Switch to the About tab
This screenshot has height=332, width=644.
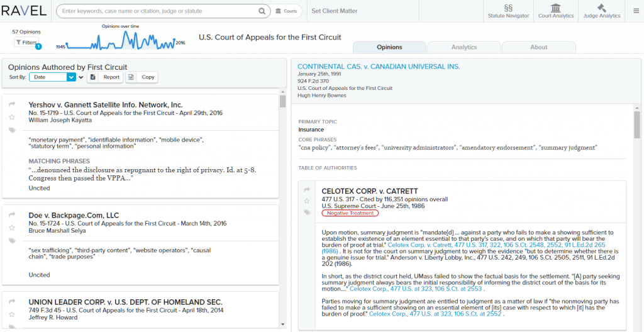pos(538,47)
